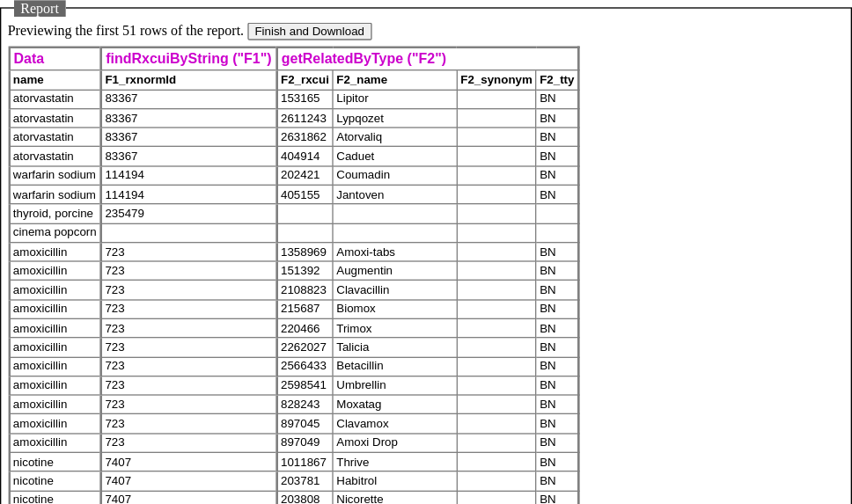Click the Habitrol cell
The height and width of the screenshot is (504, 852).
tap(395, 481)
